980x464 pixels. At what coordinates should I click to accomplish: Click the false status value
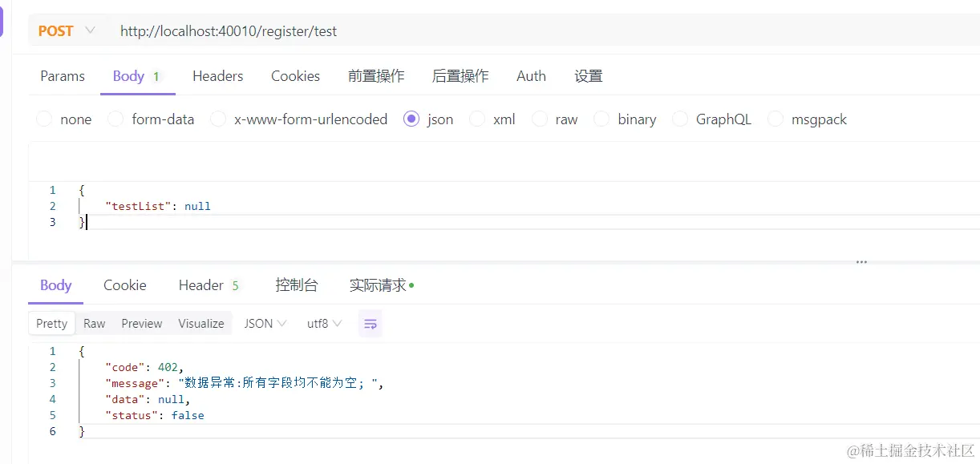(x=188, y=415)
